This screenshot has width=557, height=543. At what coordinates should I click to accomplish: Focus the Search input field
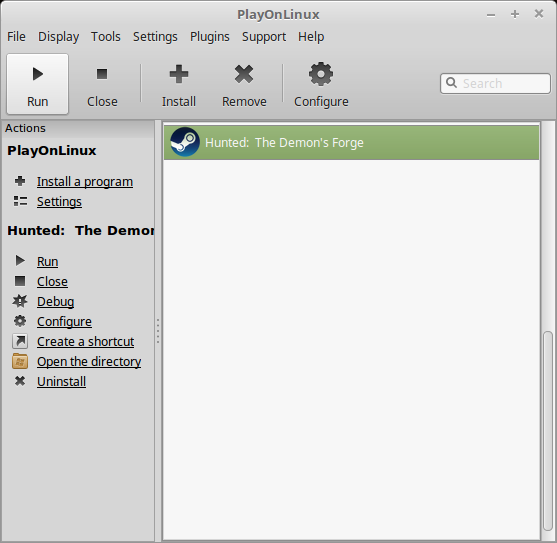pos(496,83)
